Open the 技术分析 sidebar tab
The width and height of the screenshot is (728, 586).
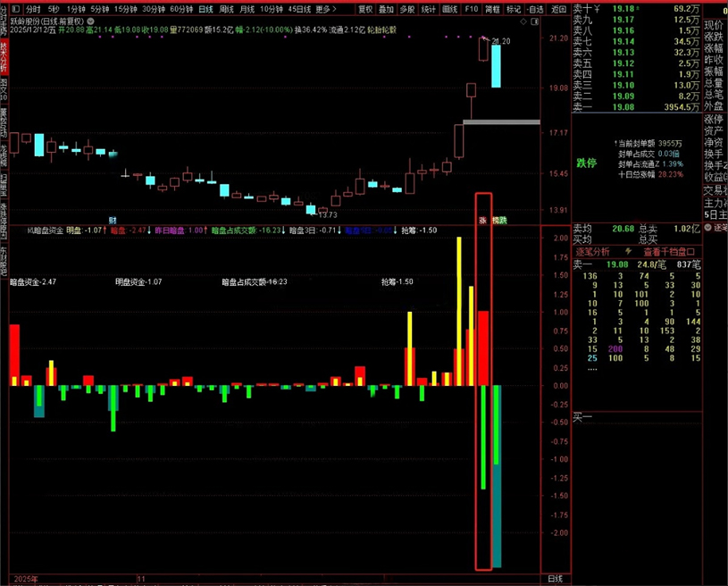(x=4, y=55)
